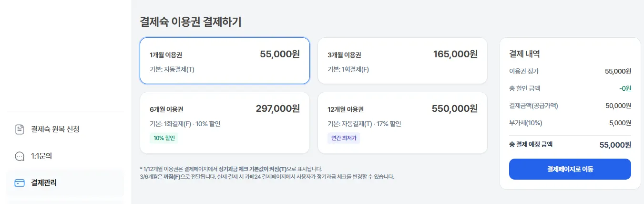
Task: Click the chat bubble icon beside 1:1문의
Action: coord(20,156)
